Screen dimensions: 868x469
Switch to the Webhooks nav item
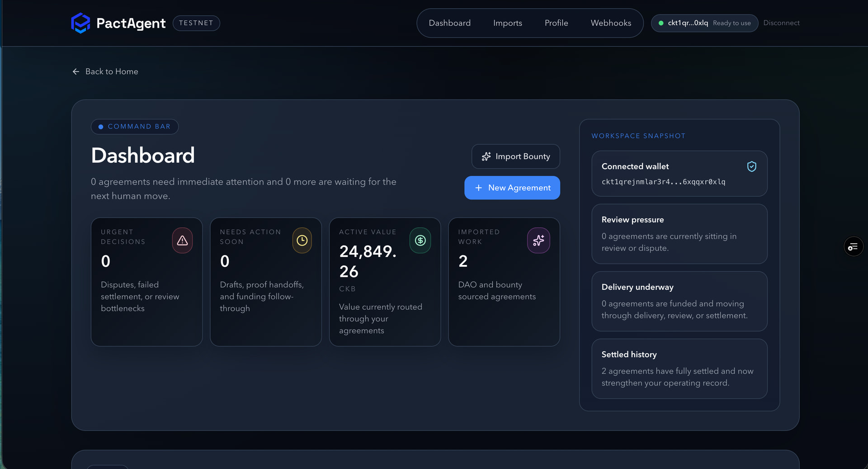tap(611, 23)
